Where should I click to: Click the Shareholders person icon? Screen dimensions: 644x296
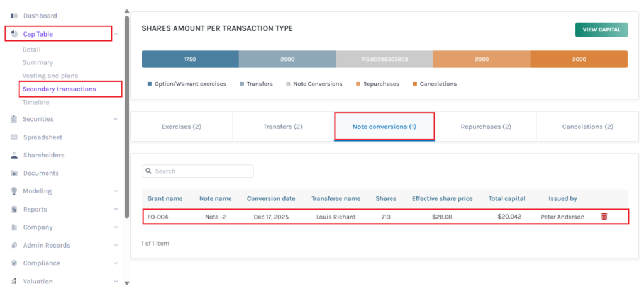click(x=14, y=155)
